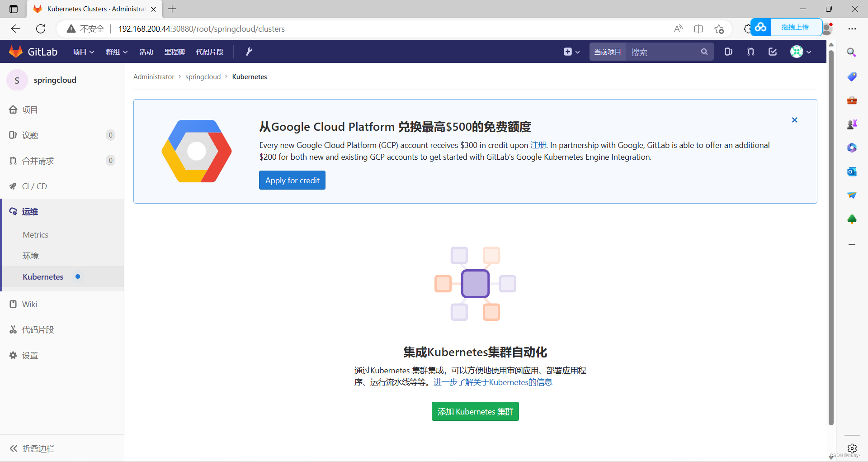Open Edge sidebar Outlook icon
Screen dimensions: 868x462
pyautogui.click(x=852, y=171)
